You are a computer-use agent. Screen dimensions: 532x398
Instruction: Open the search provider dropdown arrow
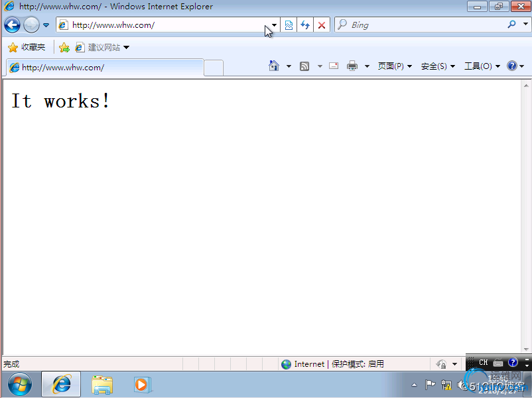(525, 24)
